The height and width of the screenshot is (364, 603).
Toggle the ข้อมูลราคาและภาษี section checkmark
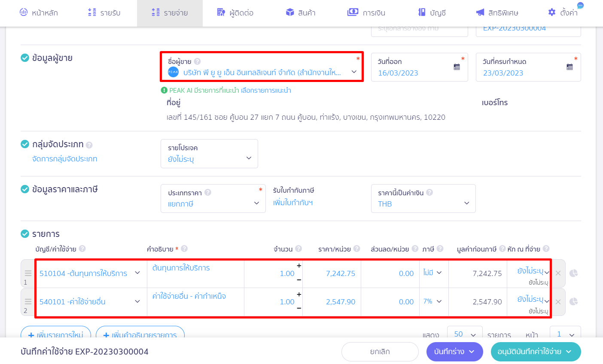click(x=25, y=189)
